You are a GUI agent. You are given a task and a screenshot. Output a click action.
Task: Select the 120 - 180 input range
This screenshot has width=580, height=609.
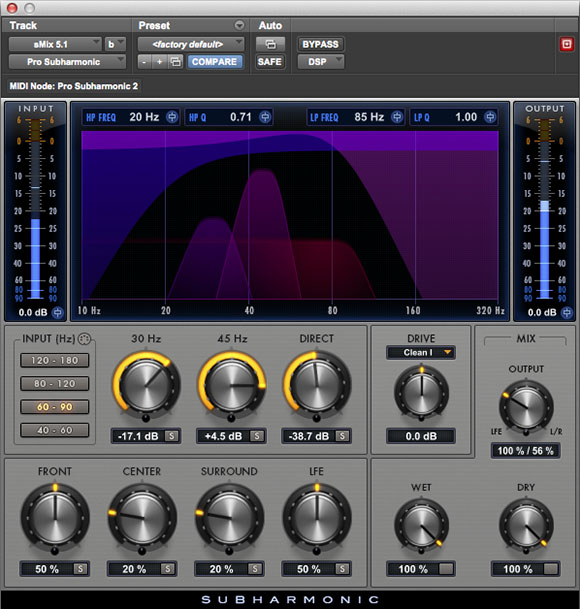pos(55,360)
